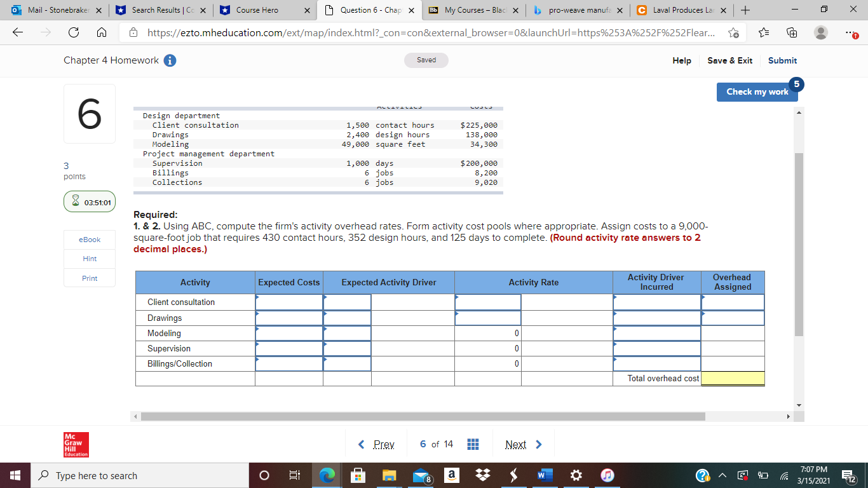This screenshot has height=488, width=868.
Task: Open Expected Activity Driver dropdown for Billings/Collection
Action: [347, 363]
